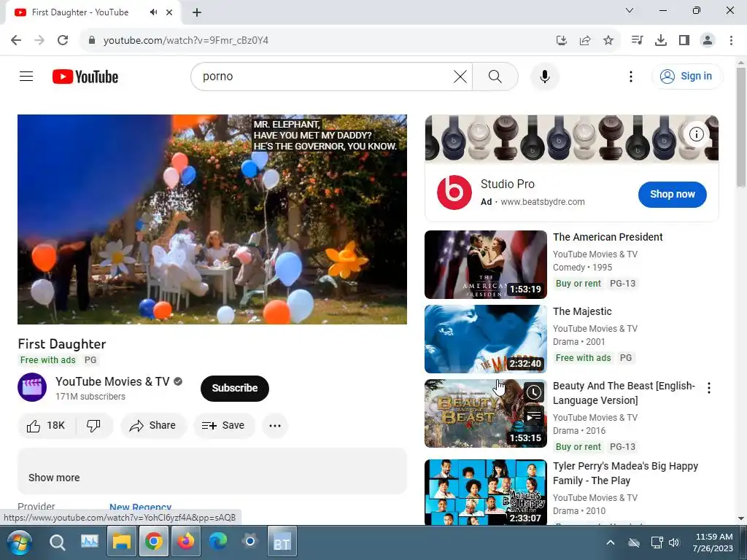Open volume control in system tray

674,542
